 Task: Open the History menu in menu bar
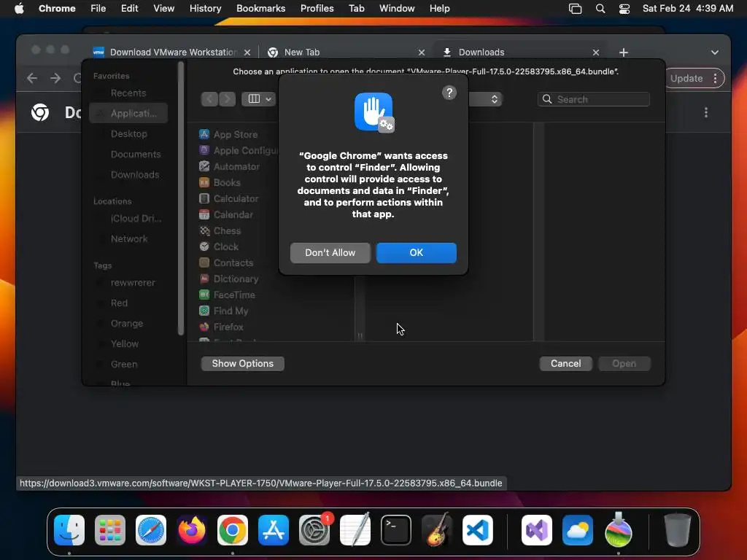[x=205, y=9]
